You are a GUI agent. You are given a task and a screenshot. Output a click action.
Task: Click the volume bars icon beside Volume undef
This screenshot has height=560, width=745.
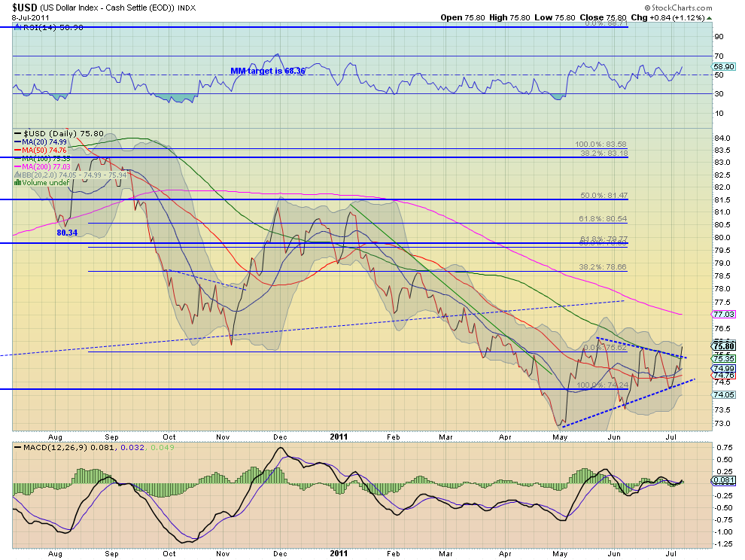click(17, 183)
